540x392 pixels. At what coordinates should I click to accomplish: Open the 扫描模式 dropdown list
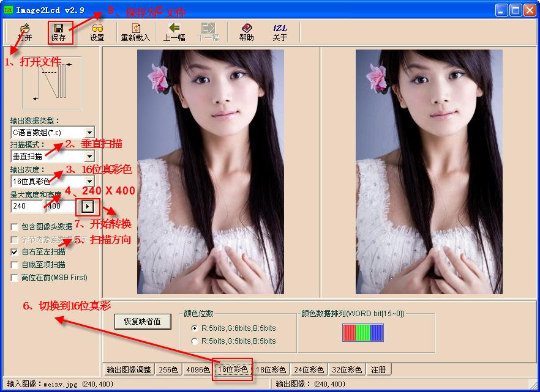[89, 157]
